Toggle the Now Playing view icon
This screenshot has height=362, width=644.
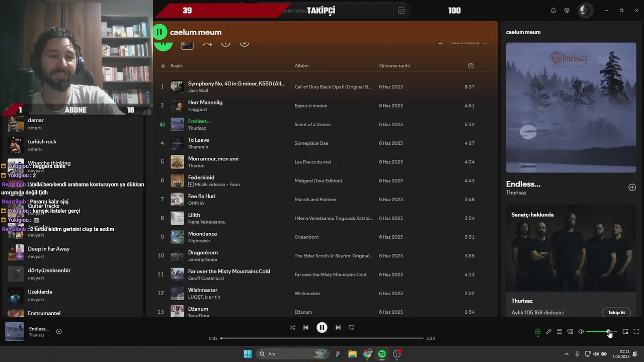coord(538,332)
